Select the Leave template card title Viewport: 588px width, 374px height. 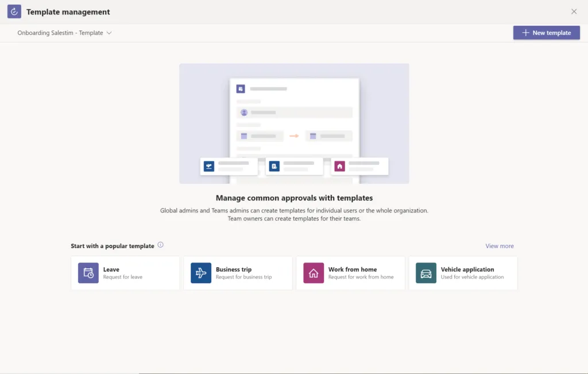[111, 269]
